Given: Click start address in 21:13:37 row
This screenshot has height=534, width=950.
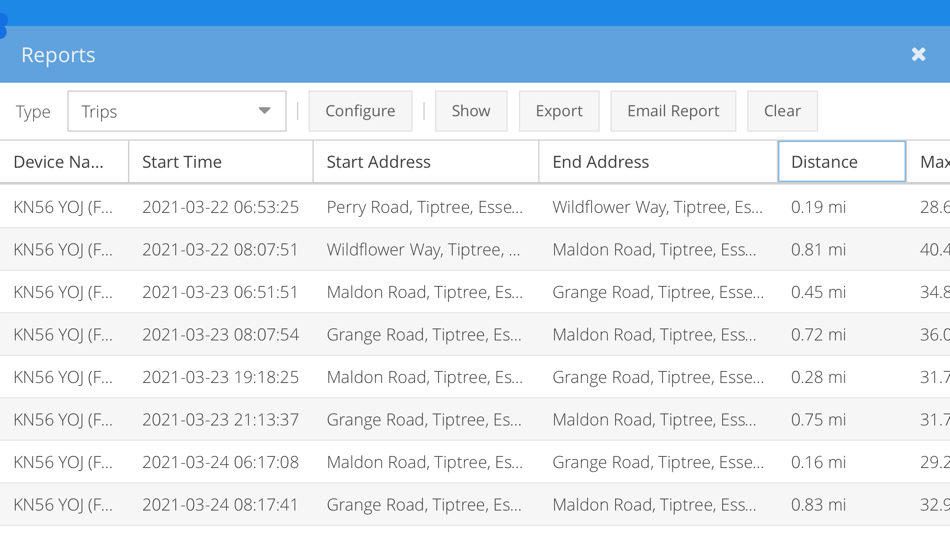Looking at the screenshot, I should 424,419.
